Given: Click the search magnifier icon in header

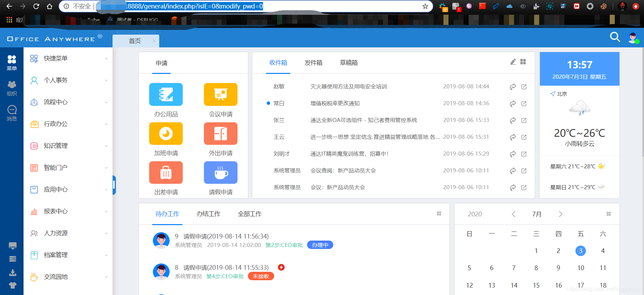Looking at the screenshot, I should tap(615, 37).
